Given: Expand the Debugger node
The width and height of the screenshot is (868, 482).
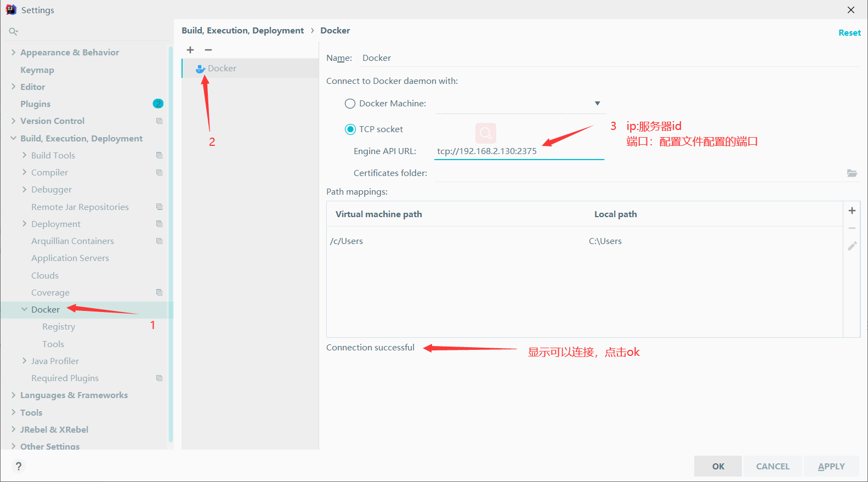Looking at the screenshot, I should [24, 189].
